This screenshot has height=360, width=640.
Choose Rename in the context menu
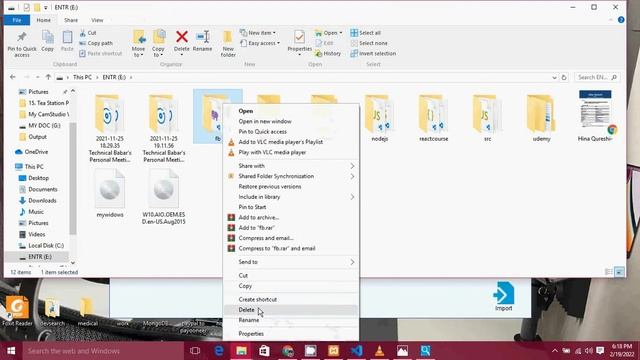point(291,320)
